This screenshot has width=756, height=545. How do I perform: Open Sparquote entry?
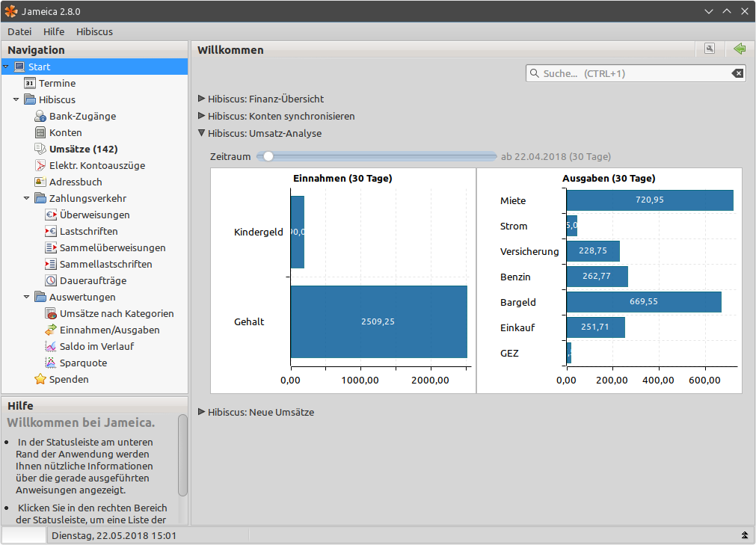click(84, 363)
